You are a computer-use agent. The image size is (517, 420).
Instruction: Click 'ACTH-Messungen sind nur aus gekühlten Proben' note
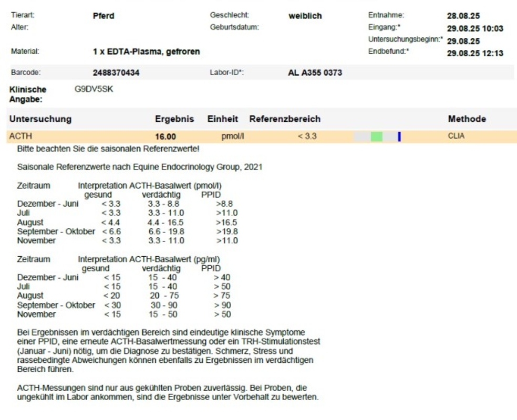168,392
